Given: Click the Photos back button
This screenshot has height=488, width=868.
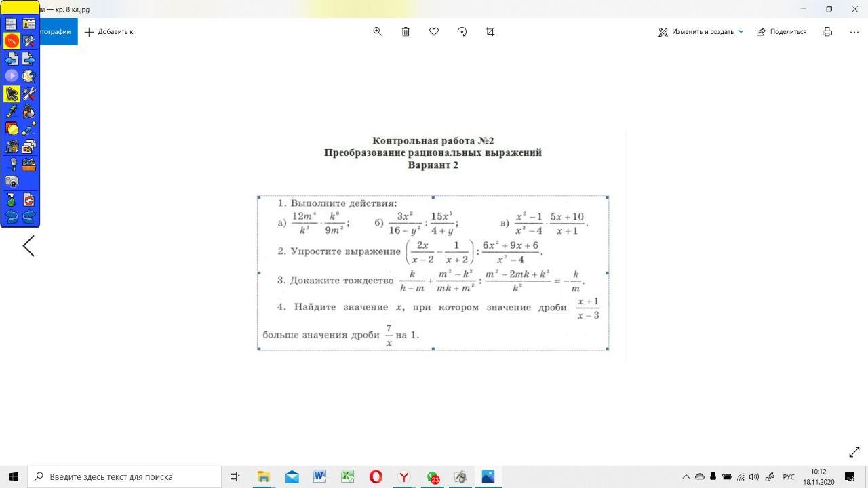Looking at the screenshot, I should click(58, 31).
